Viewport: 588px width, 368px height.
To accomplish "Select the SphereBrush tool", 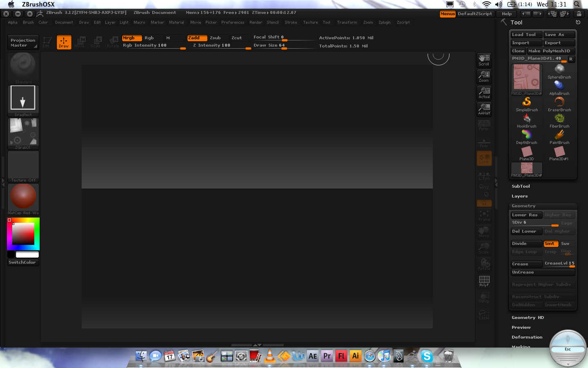I will pos(559,72).
